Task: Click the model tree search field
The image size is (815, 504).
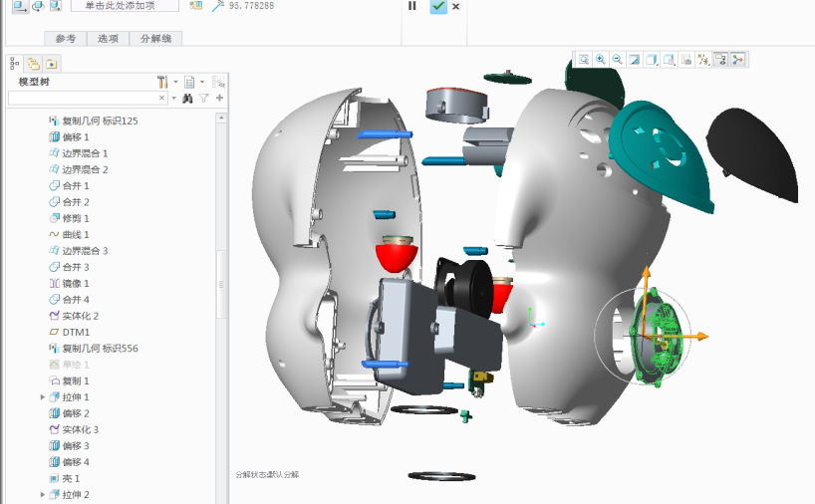Action: tap(84, 99)
